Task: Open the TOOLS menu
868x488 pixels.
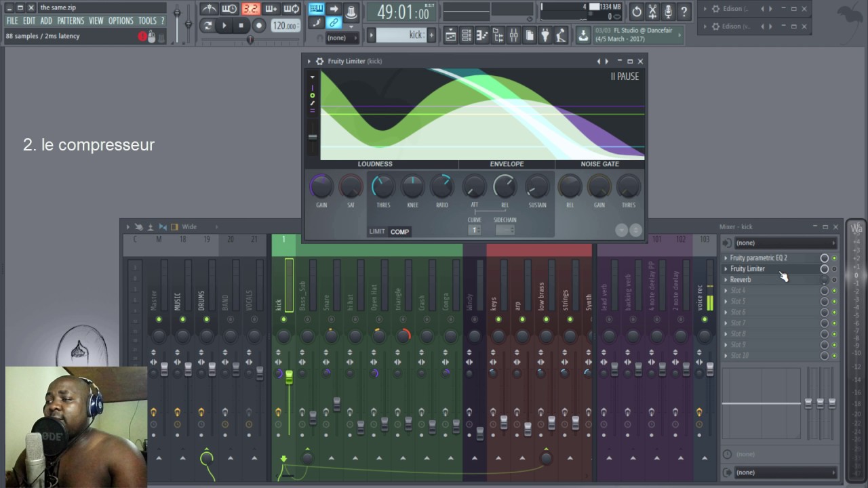Action: coord(147,21)
